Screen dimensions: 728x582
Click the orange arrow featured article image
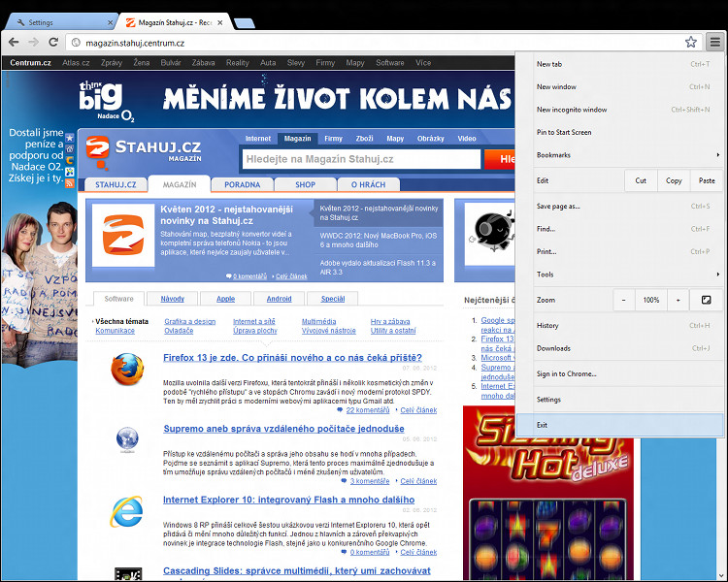pos(123,236)
